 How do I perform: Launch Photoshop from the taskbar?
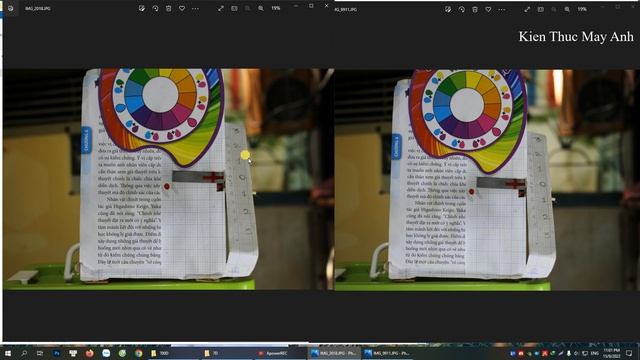pyautogui.click(x=56, y=353)
